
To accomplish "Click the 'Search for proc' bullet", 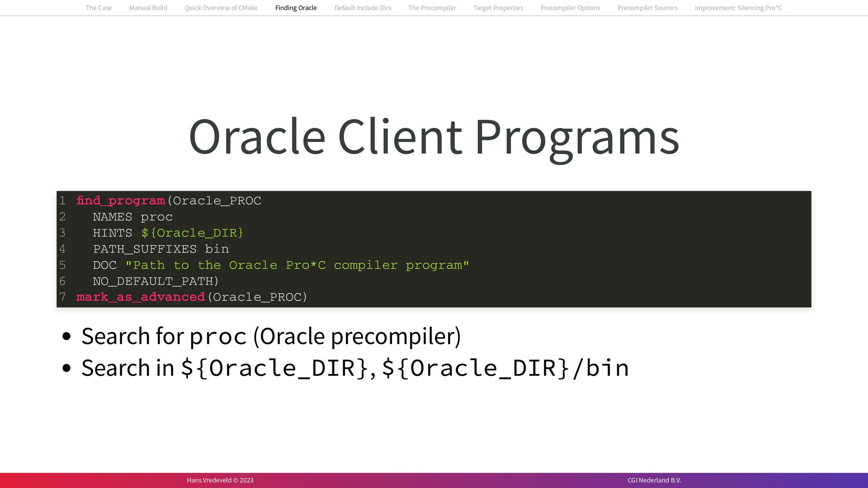I will [x=271, y=336].
